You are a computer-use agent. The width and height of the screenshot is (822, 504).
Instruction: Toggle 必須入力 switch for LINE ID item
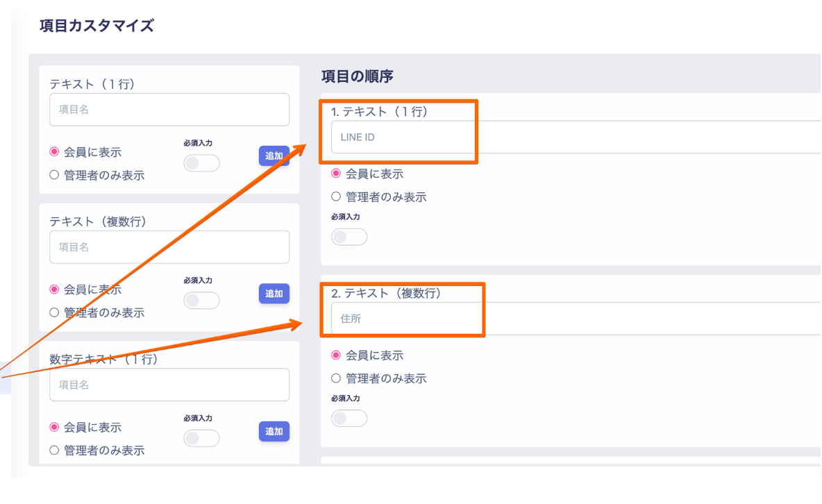pos(349,237)
